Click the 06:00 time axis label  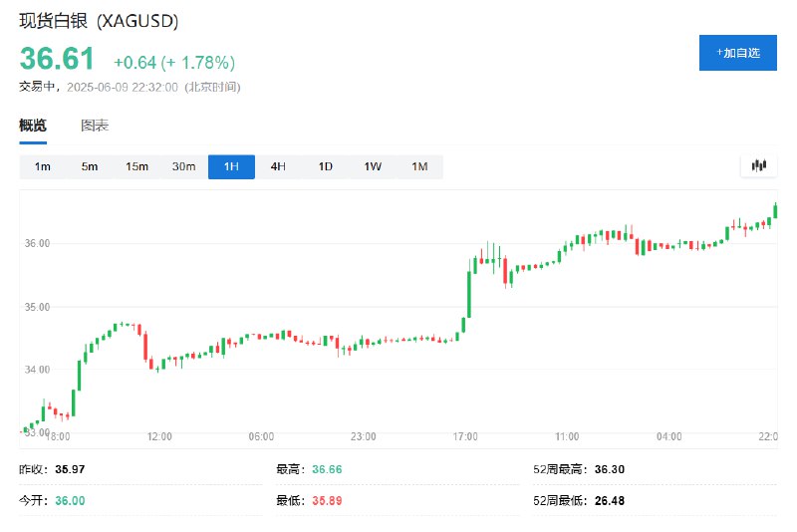(261, 437)
